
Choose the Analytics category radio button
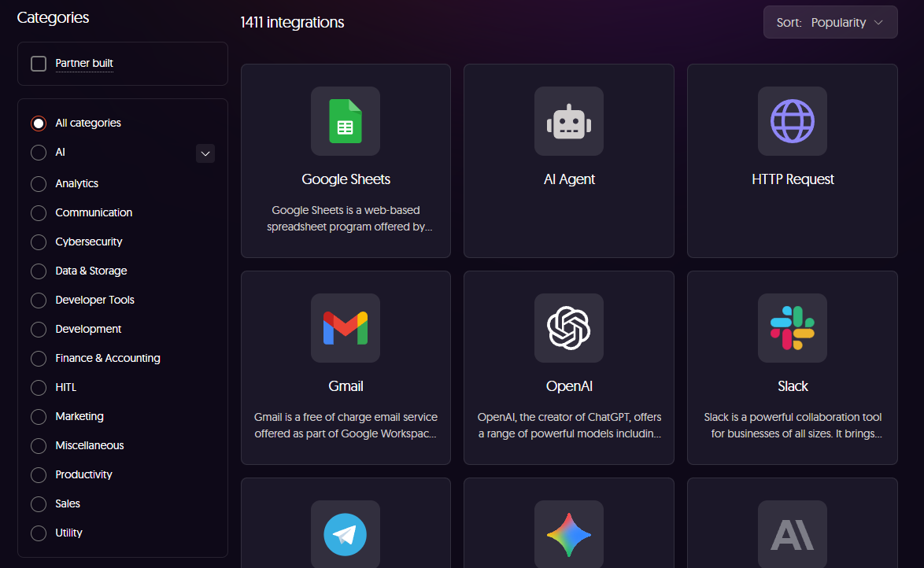tap(39, 184)
